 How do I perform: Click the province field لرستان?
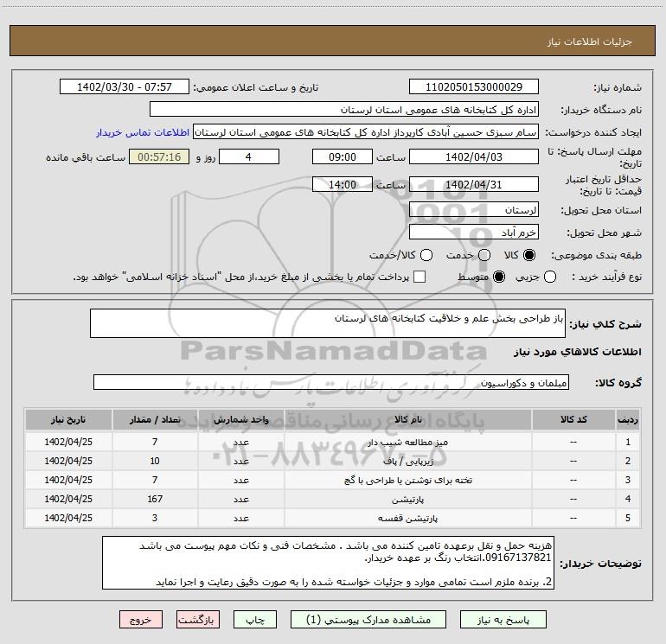tap(474, 210)
